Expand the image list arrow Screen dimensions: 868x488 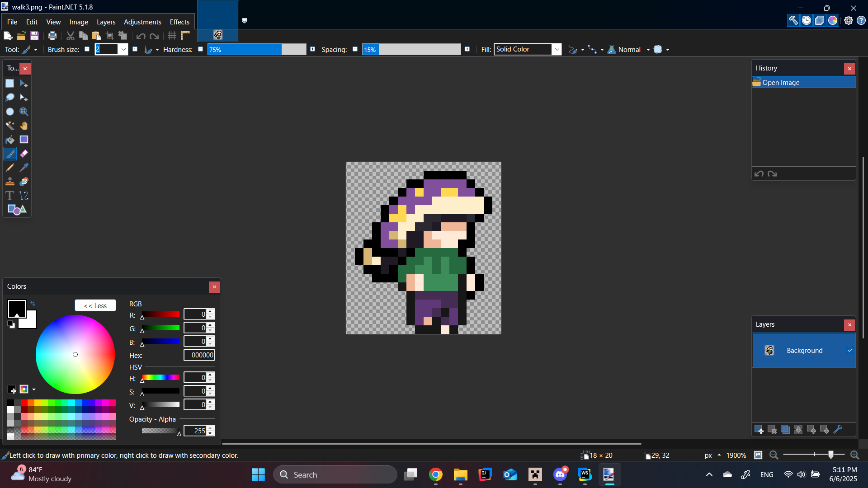click(245, 20)
